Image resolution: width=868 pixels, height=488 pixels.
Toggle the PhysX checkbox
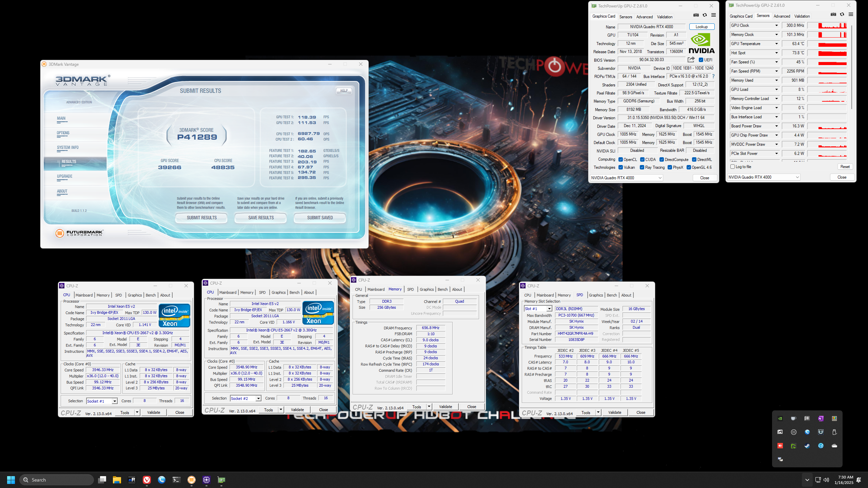point(670,167)
